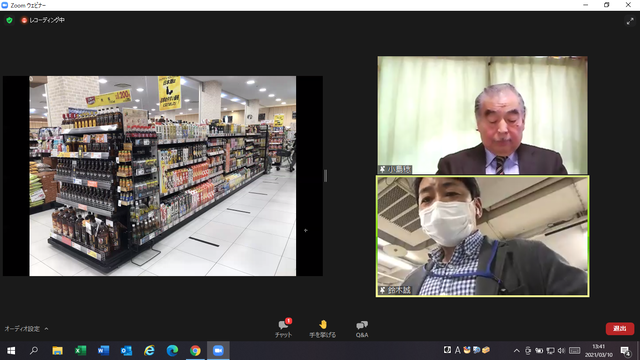Open Word from the taskbar
Screen dimensions: 640x360
coord(103,351)
